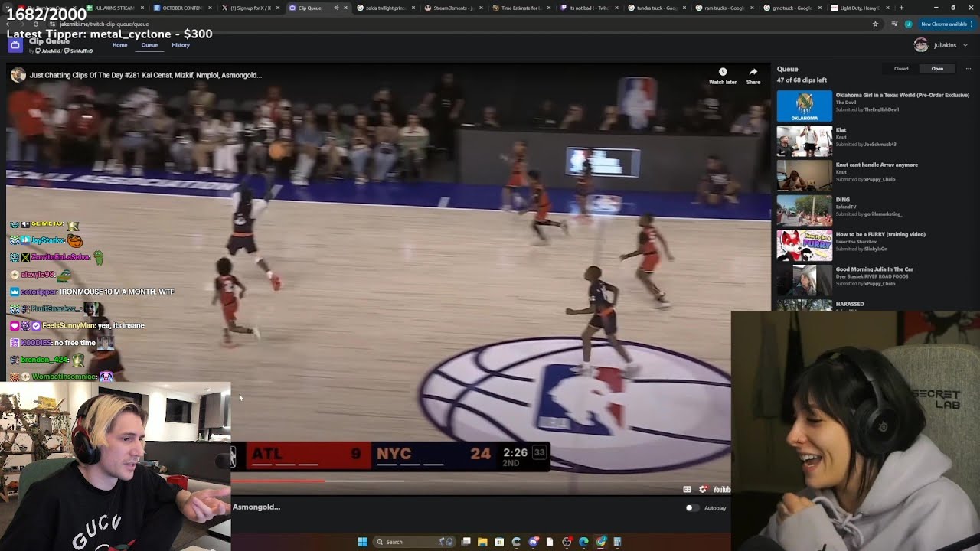This screenshot has height=551, width=980.
Task: Set the queue to Open
Action: point(937,69)
